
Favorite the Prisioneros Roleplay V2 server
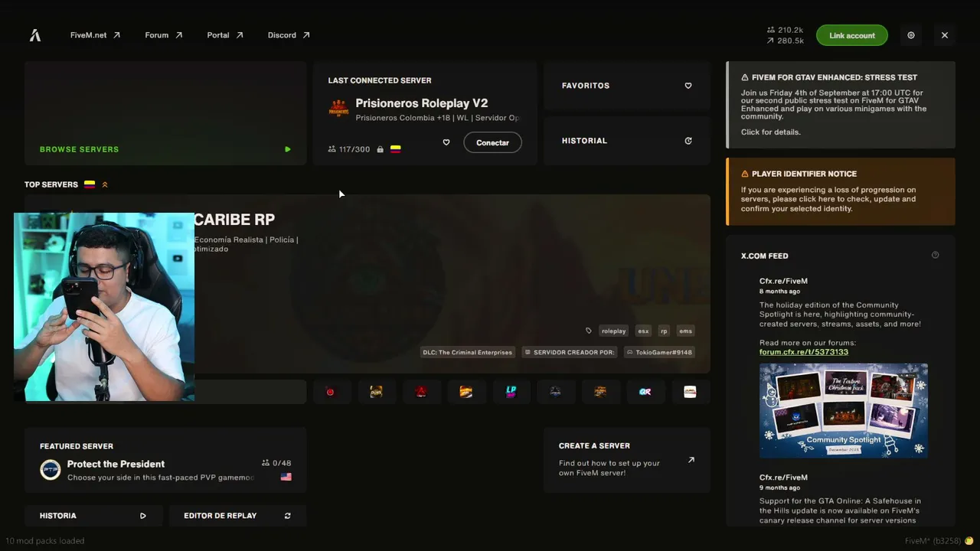[x=446, y=142]
